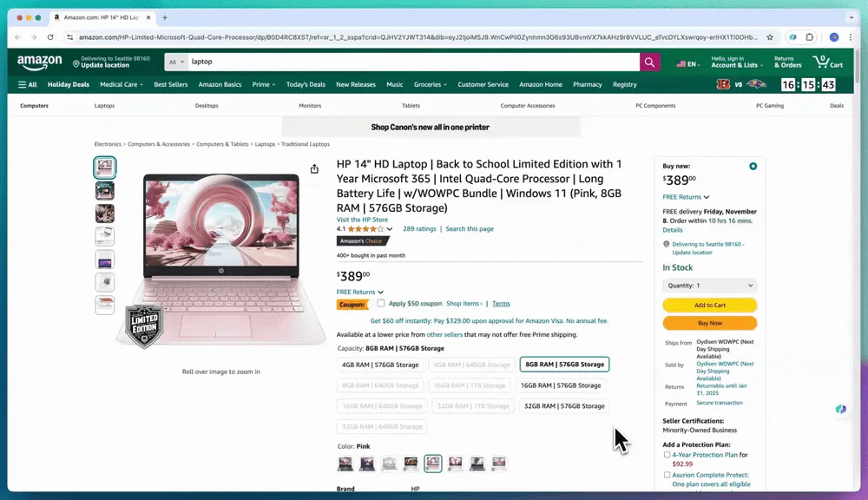Open Best Sellers nav item
This screenshot has width=868, height=500.
coord(170,85)
